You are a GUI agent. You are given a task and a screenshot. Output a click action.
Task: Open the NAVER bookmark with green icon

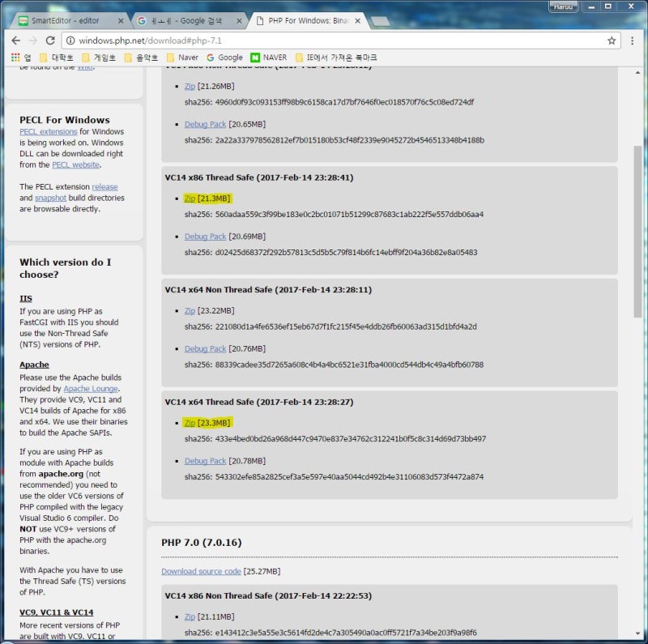269,58
